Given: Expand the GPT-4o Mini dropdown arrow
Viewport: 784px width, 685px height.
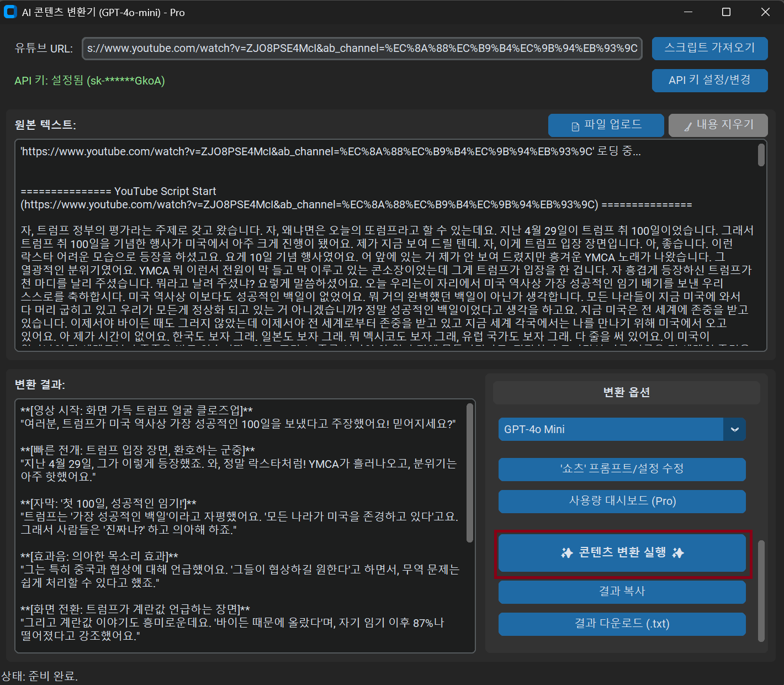Looking at the screenshot, I should (x=734, y=429).
